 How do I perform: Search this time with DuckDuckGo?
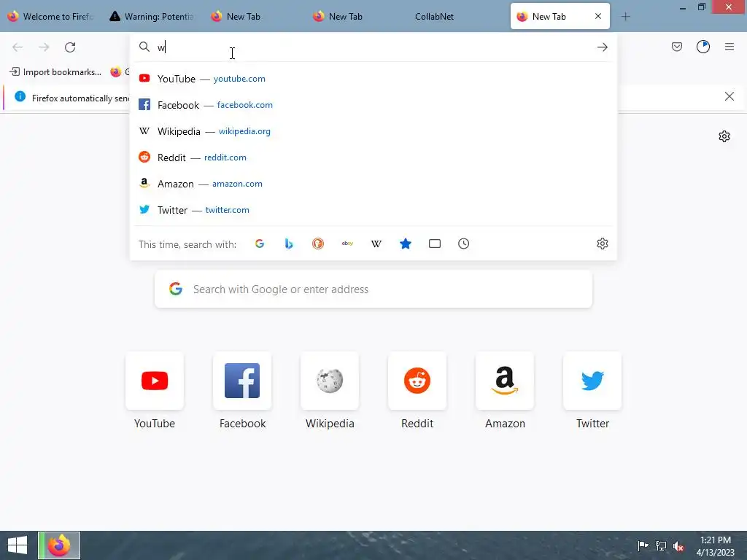point(318,244)
